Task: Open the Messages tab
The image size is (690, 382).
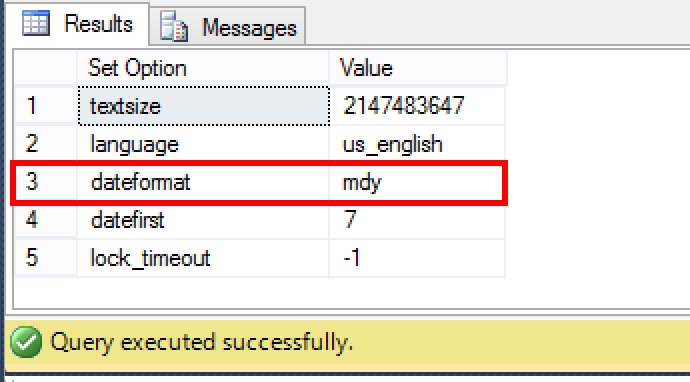Action: [x=227, y=26]
